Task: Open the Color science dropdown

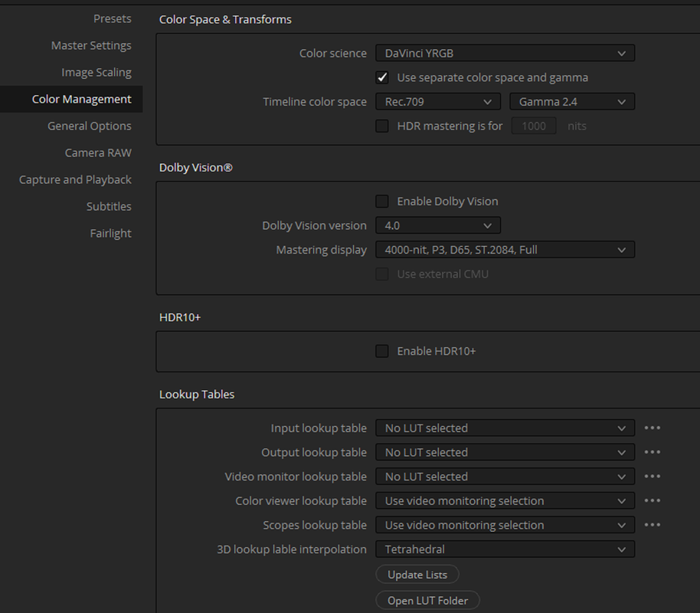Action: tap(505, 53)
